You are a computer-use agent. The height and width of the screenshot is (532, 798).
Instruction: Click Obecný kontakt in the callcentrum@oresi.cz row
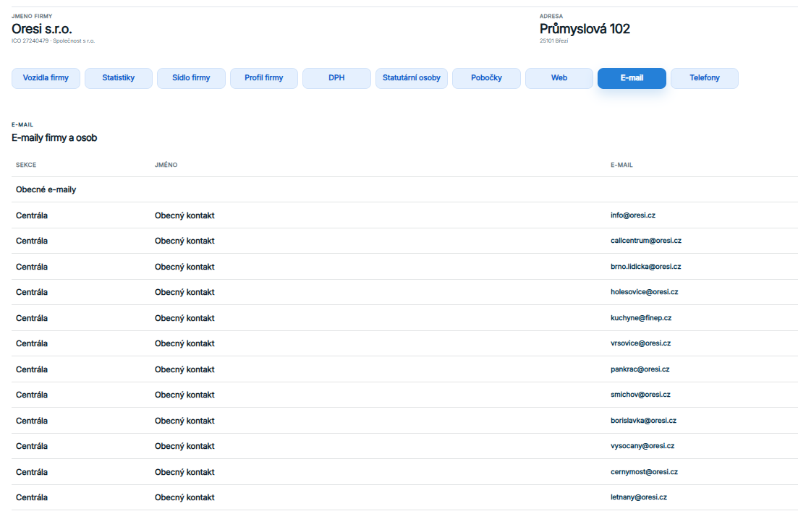click(184, 241)
